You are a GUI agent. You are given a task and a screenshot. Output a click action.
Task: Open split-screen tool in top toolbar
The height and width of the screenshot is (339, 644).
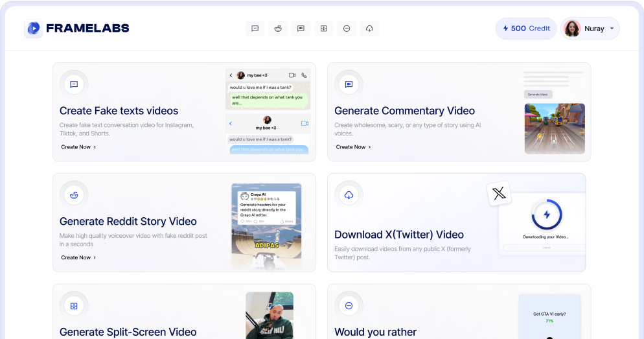pyautogui.click(x=324, y=29)
